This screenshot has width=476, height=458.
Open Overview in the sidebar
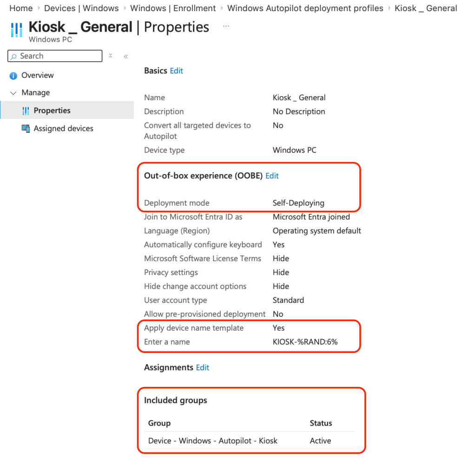click(x=37, y=75)
